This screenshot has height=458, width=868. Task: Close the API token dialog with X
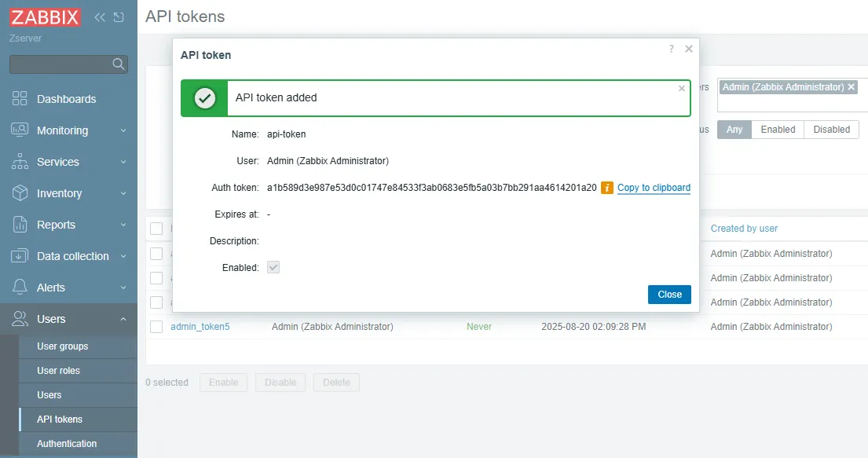click(689, 49)
